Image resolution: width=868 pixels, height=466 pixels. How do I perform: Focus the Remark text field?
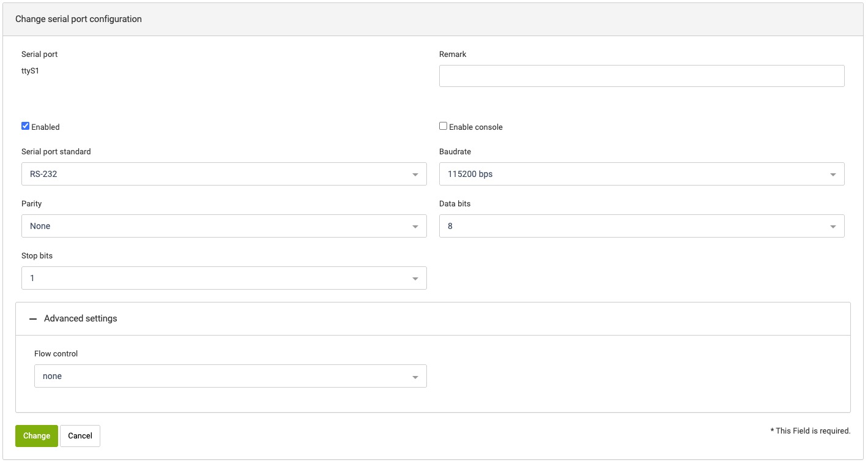click(641, 76)
